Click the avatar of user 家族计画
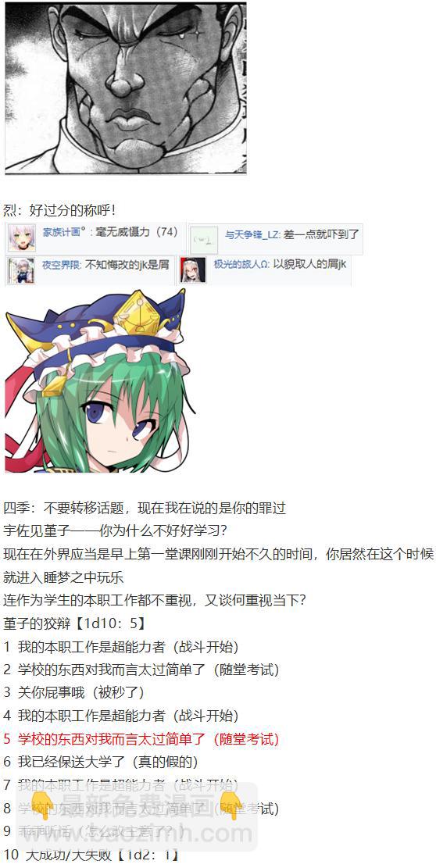This screenshot has width=436, height=868. [22, 238]
